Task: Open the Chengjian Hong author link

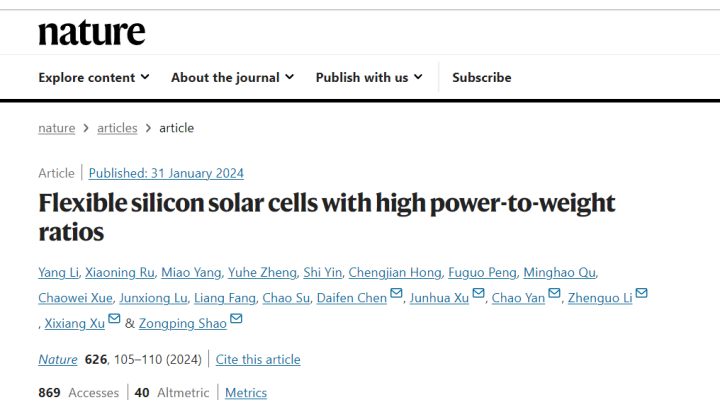Action: pos(395,272)
